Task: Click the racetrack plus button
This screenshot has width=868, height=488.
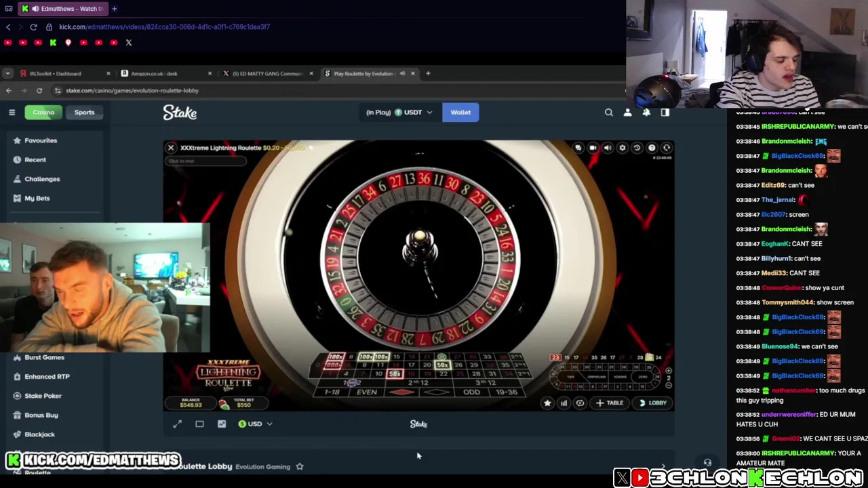Action: [x=669, y=371]
